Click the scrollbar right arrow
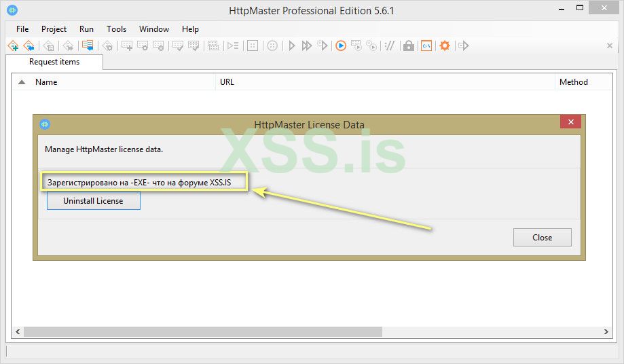624x364 pixels. pos(606,331)
